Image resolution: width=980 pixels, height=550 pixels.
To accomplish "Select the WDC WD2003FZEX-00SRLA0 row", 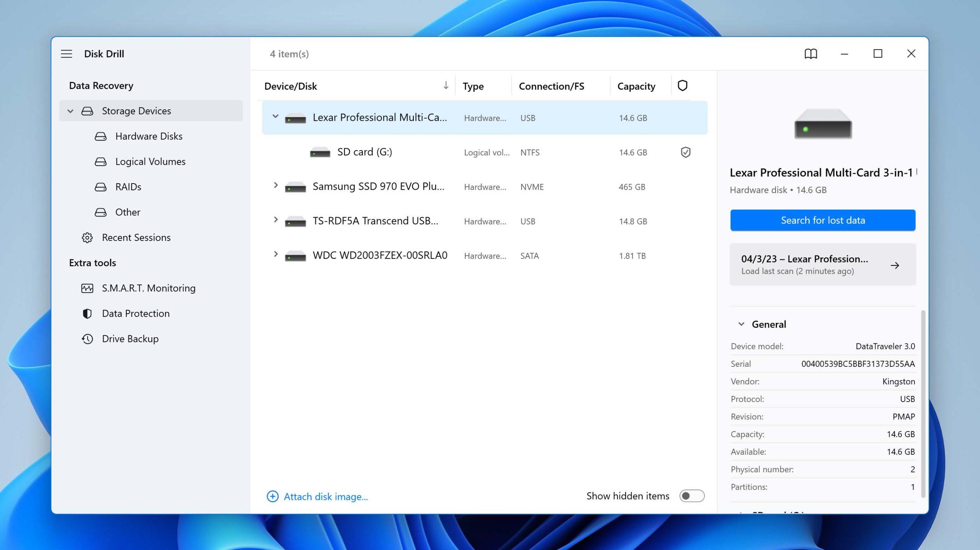I will pyautogui.click(x=485, y=256).
